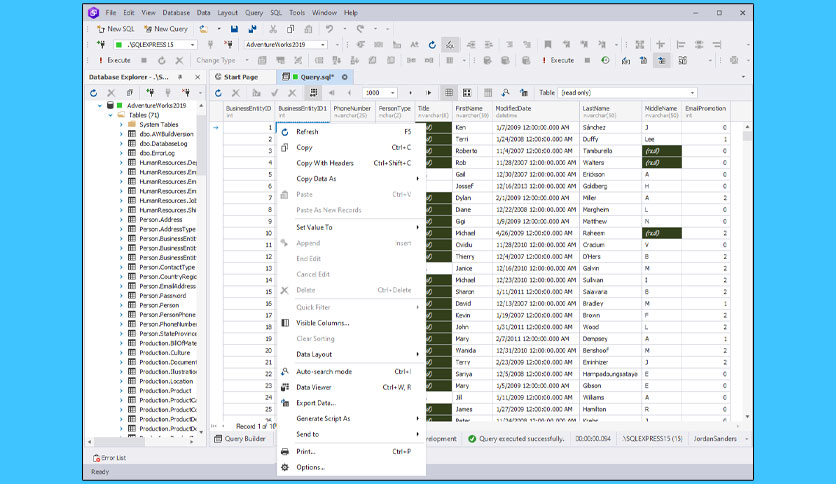Screen dimensions: 836x484
Task: Open the Data Layout submenu
Action: 351,354
